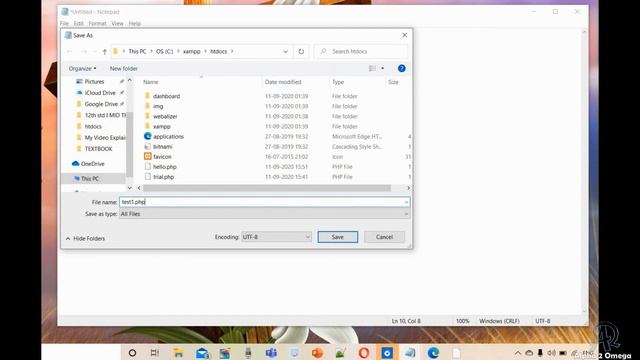Screen dimensions: 640x360
Task: Click the Cancel button
Action: (x=384, y=237)
